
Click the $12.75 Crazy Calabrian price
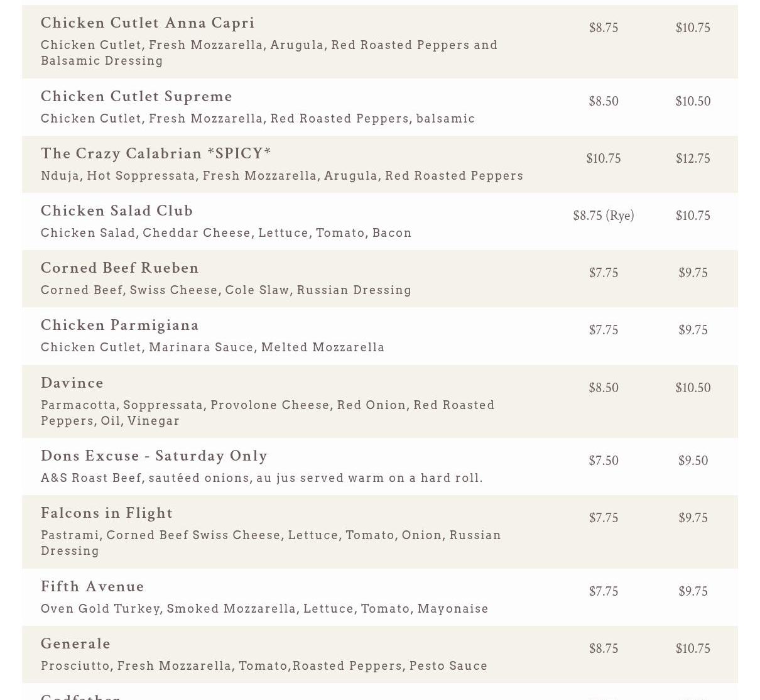(693, 158)
